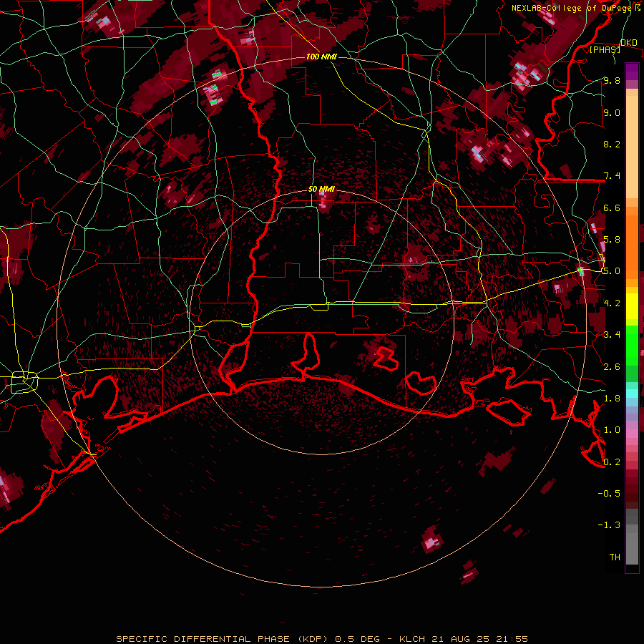Pick the orange band of the color bar
644x644 pixels.
(632, 246)
